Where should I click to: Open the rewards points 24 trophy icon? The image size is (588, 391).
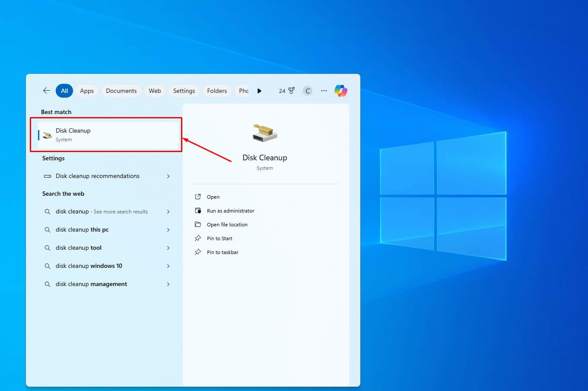pyautogui.click(x=287, y=91)
